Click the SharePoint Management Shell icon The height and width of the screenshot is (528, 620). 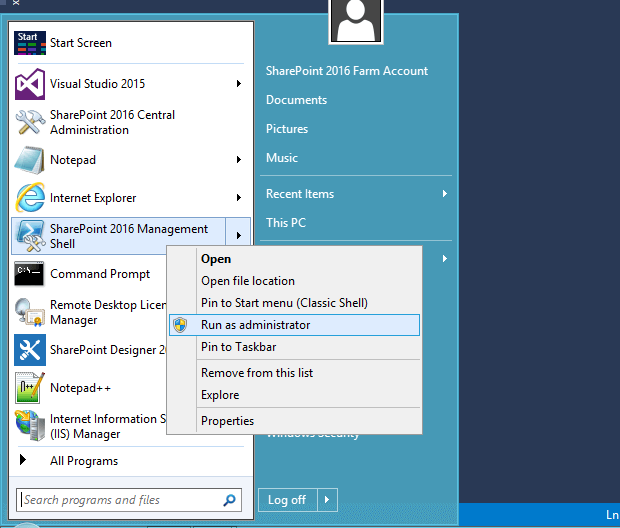coord(30,236)
